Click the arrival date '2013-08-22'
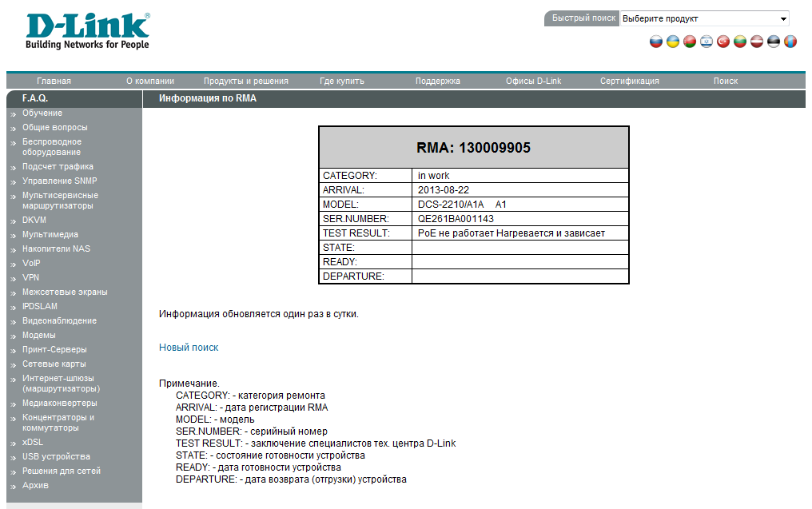 444,190
